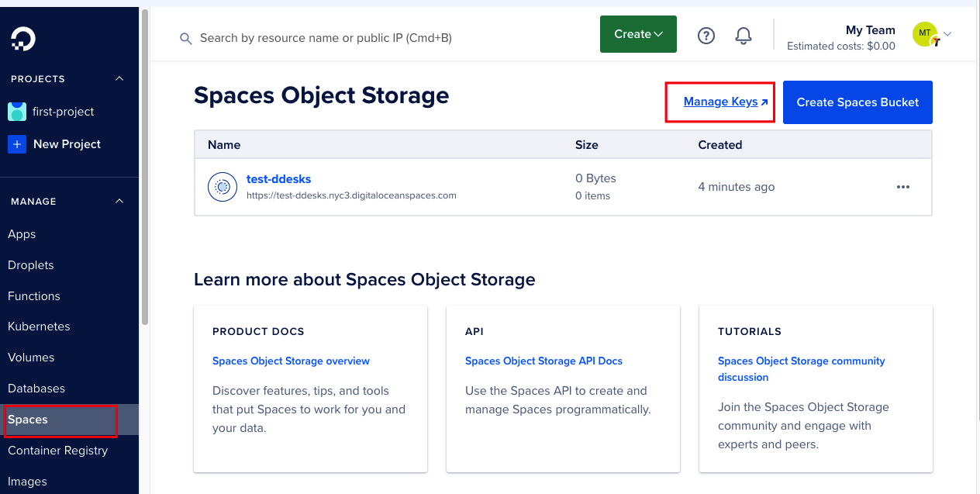The image size is (980, 494).
Task: Click the '4 minutes ago' created value
Action: (x=737, y=187)
